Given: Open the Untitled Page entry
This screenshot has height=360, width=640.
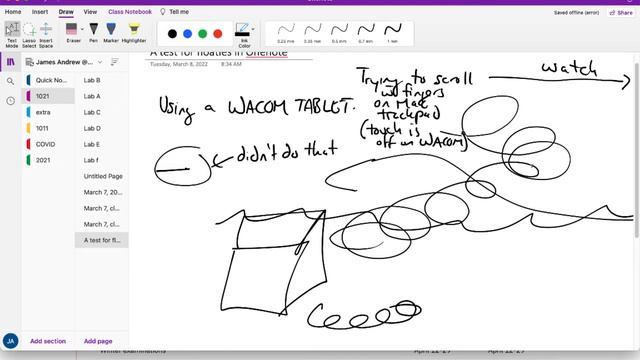Looking at the screenshot, I should tap(102, 176).
